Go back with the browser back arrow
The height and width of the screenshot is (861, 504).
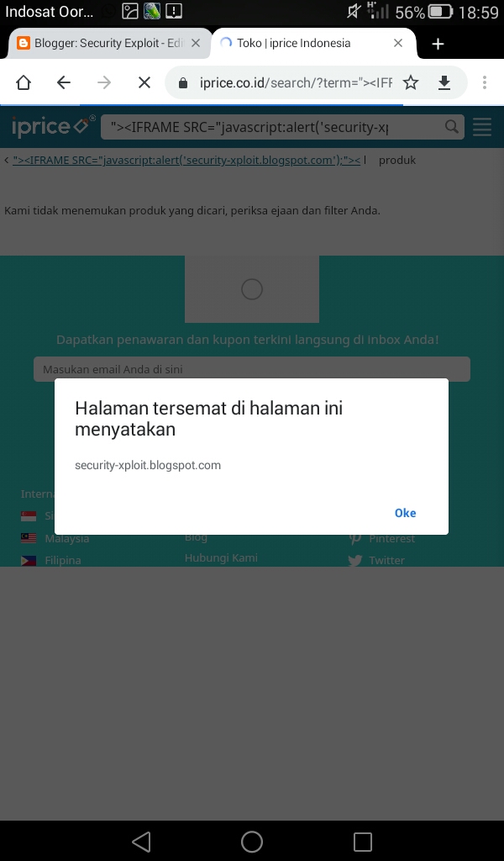pyautogui.click(x=64, y=83)
